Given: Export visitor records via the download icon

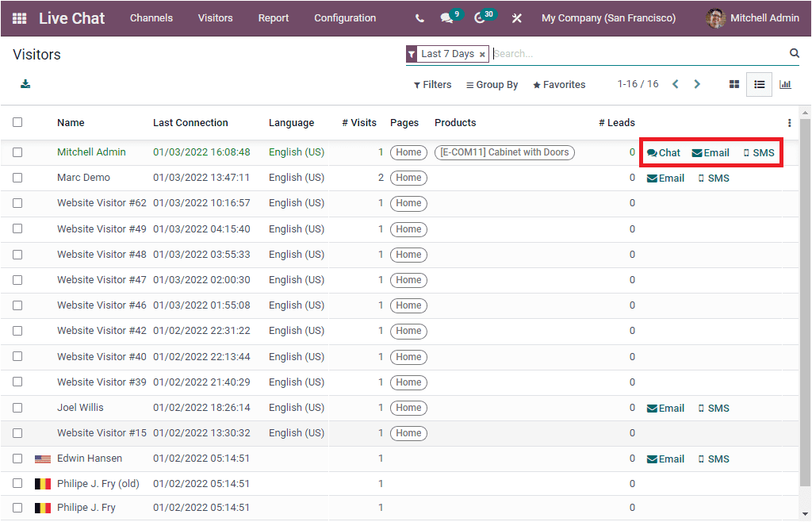Looking at the screenshot, I should [25, 82].
